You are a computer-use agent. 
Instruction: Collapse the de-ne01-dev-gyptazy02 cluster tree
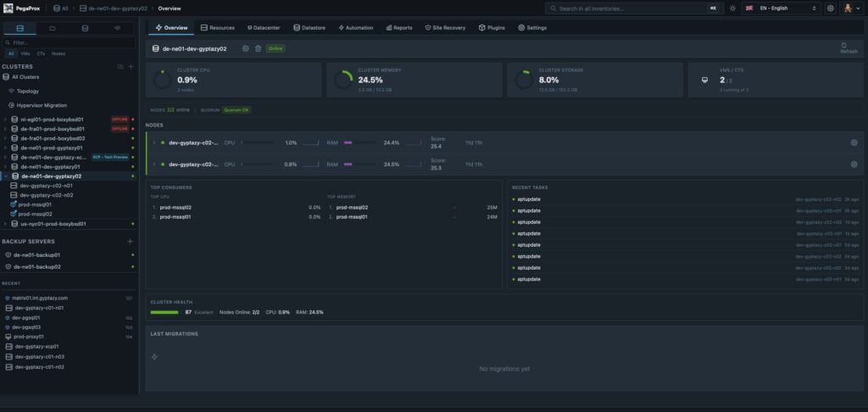[x=5, y=175]
